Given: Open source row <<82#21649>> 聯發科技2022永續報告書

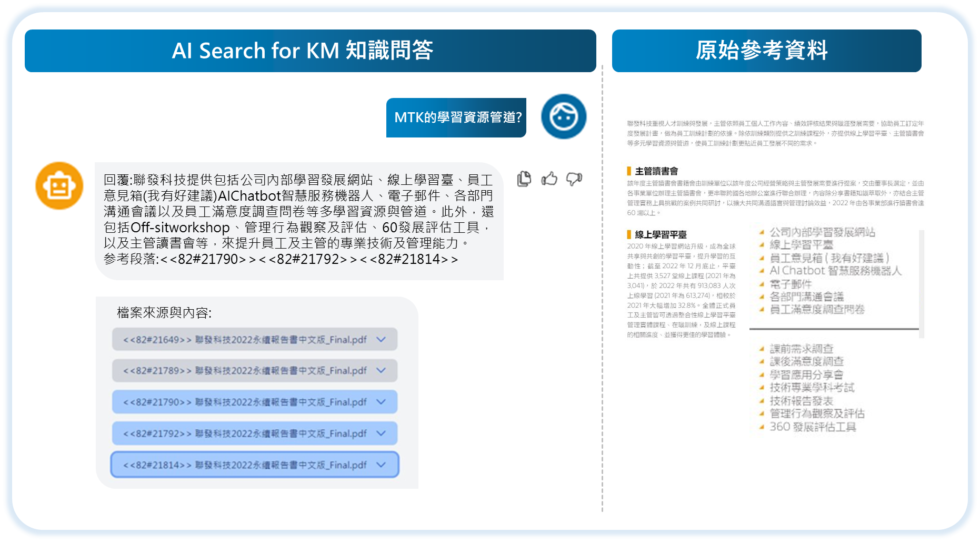Looking at the screenshot, I should tap(255, 340).
